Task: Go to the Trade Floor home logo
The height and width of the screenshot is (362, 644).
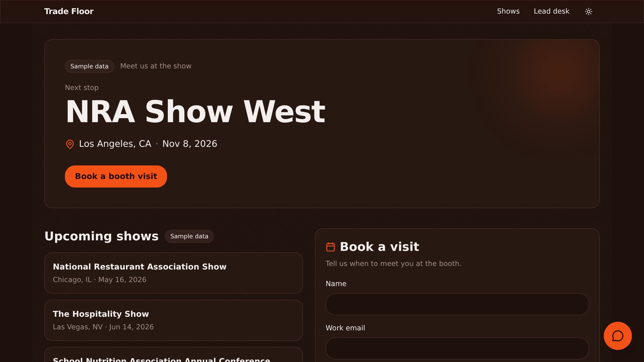Action: pos(69,11)
